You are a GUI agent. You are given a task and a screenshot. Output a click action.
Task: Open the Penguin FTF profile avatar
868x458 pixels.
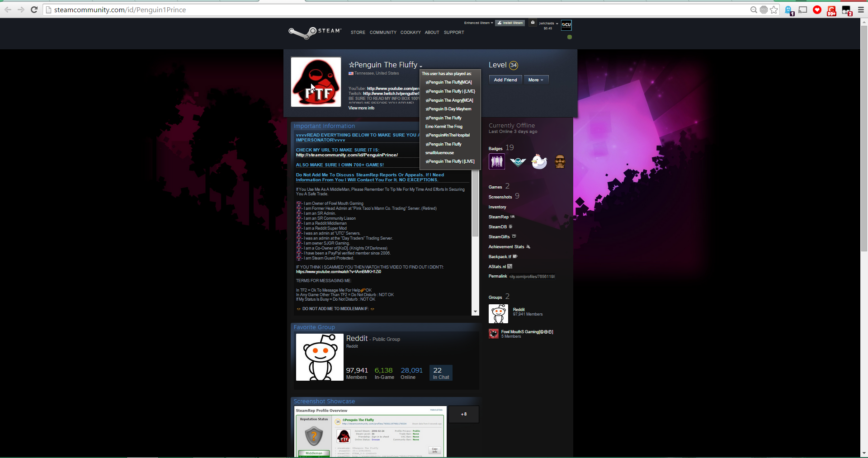pyautogui.click(x=316, y=82)
